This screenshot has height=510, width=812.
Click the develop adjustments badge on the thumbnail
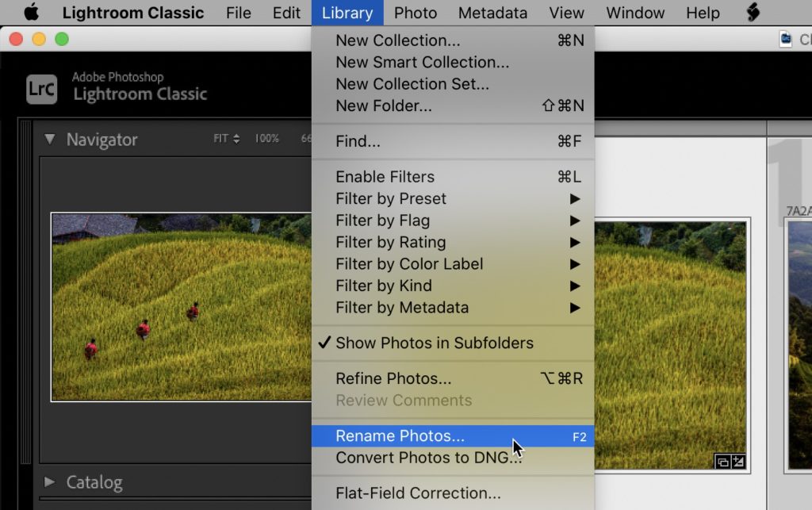pyautogui.click(x=737, y=461)
